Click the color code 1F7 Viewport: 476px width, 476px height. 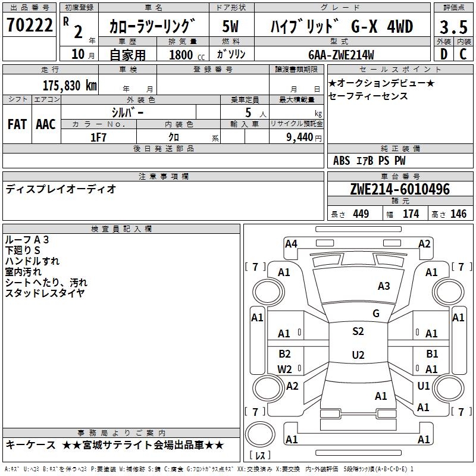[x=98, y=137]
